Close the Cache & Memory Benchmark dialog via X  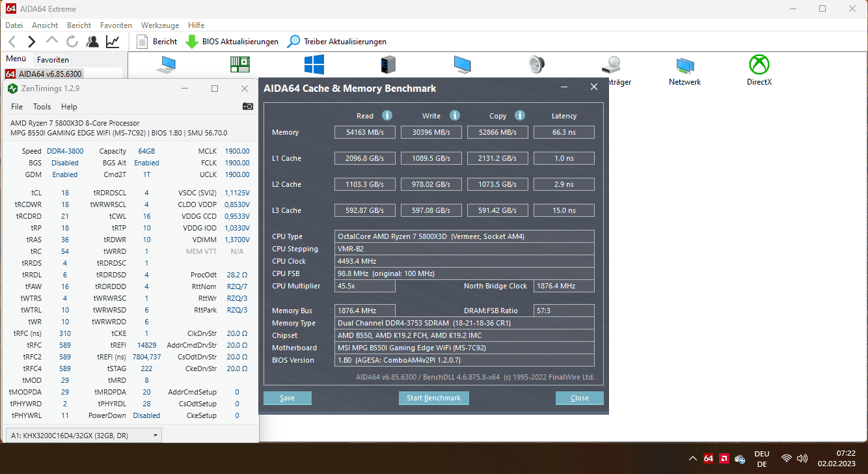[593, 87]
